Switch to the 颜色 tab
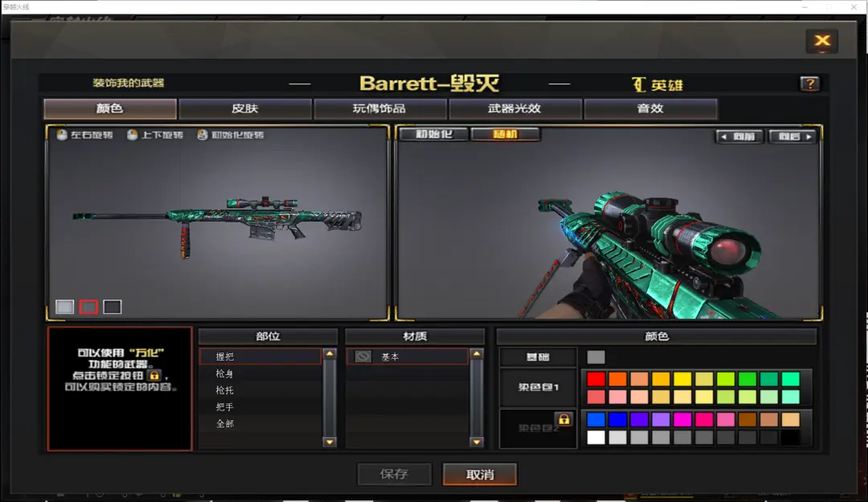The image size is (868, 502). [110, 108]
